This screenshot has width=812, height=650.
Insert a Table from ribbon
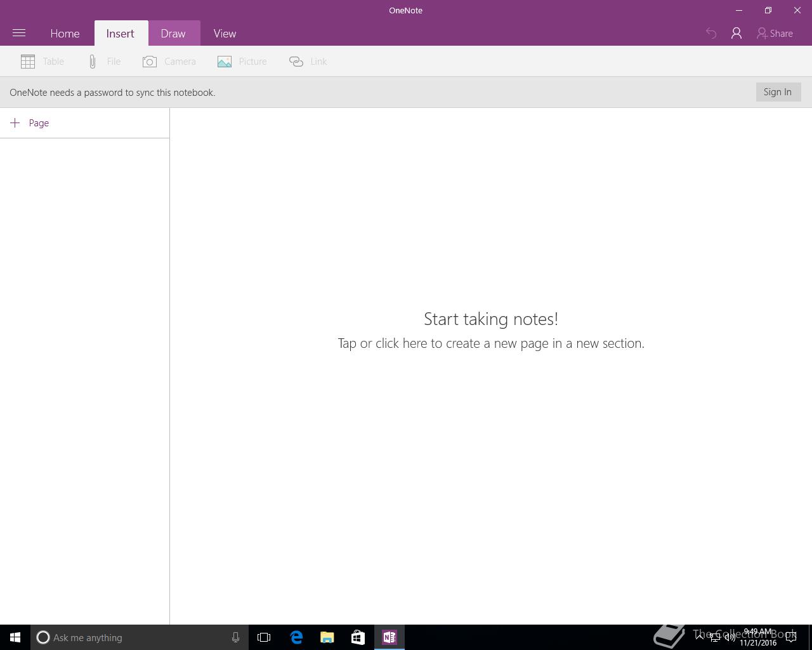tap(43, 62)
